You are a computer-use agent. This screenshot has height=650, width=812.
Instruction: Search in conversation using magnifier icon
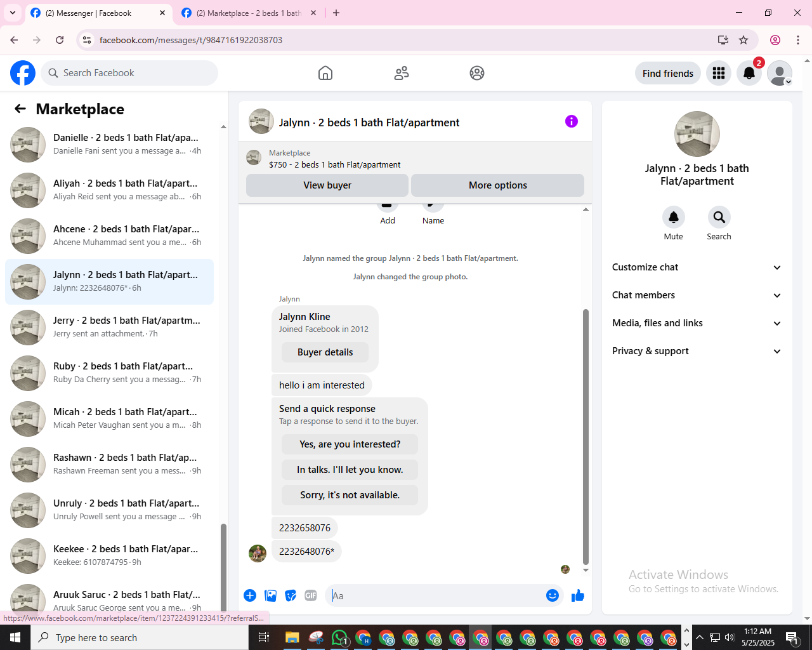[x=719, y=217]
